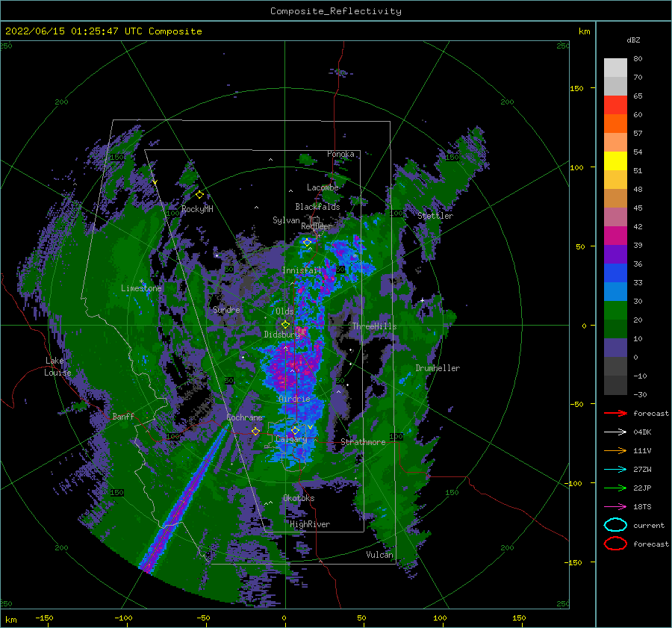Click the yellow 54-51 dBZ swatch

point(615,161)
